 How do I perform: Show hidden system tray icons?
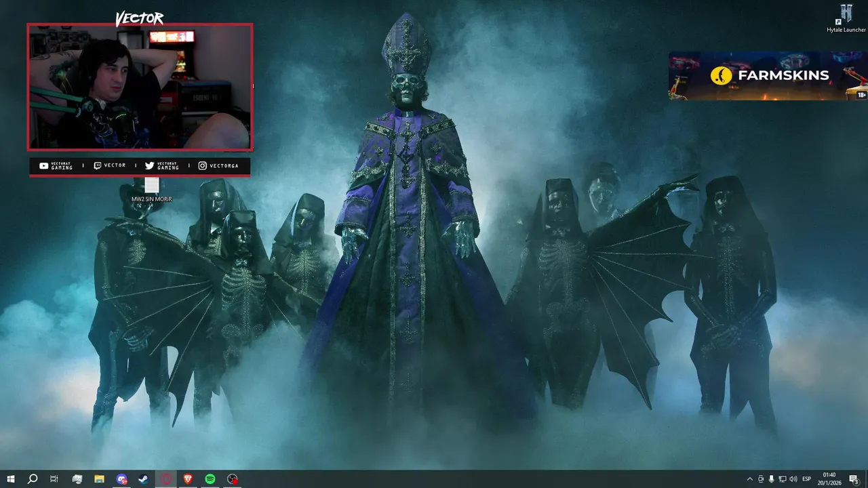click(749, 479)
